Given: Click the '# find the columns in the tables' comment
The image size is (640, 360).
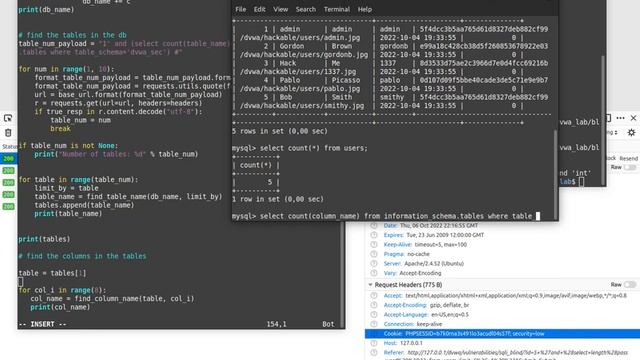Looking at the screenshot, I should coord(82,256).
